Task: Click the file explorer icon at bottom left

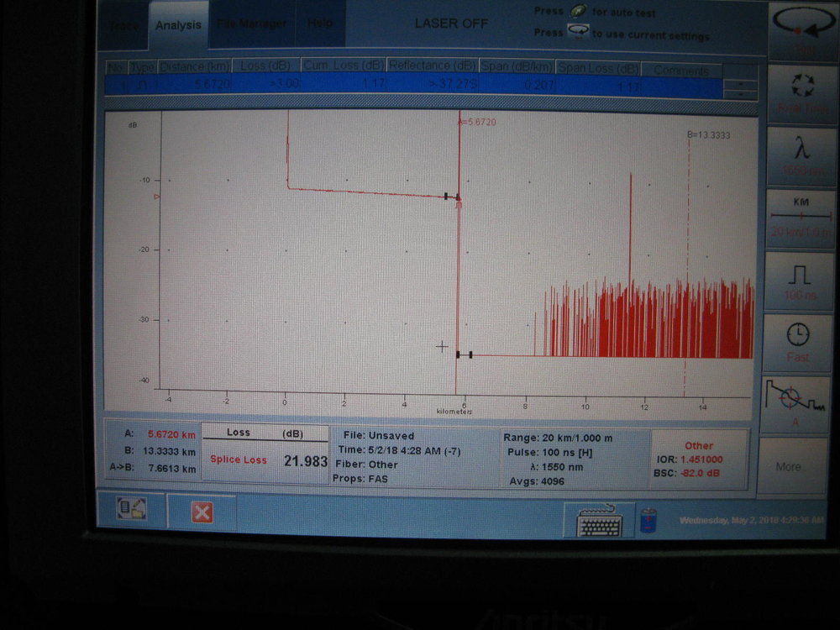Action: (131, 509)
